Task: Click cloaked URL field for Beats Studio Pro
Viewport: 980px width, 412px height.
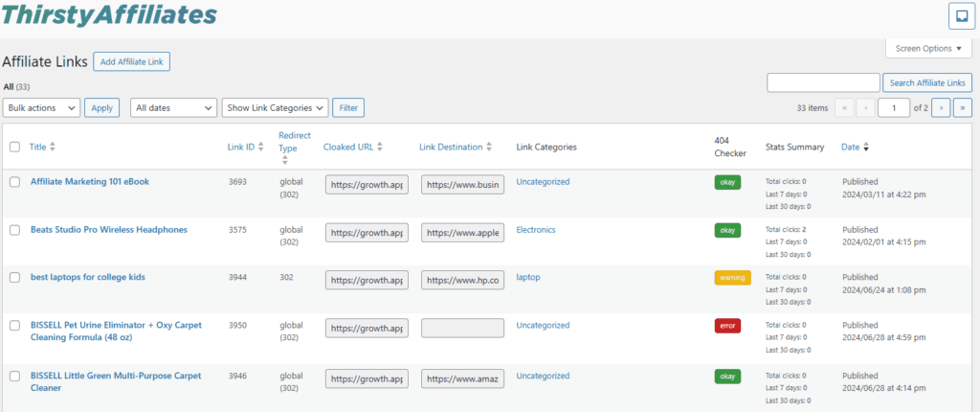Action: click(x=367, y=232)
